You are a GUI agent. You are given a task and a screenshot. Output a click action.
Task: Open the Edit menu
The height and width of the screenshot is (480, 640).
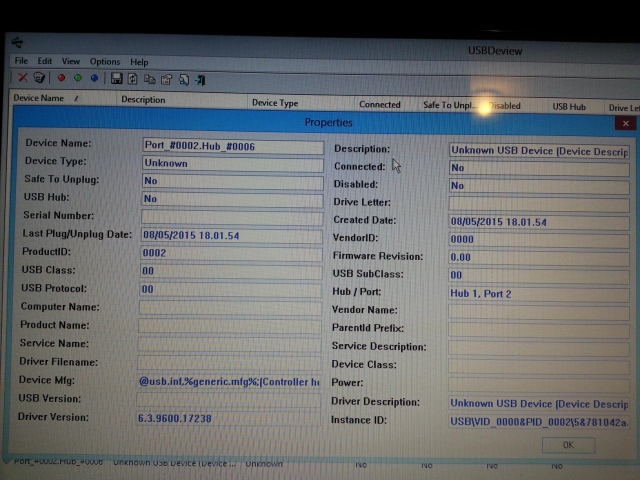(44, 61)
